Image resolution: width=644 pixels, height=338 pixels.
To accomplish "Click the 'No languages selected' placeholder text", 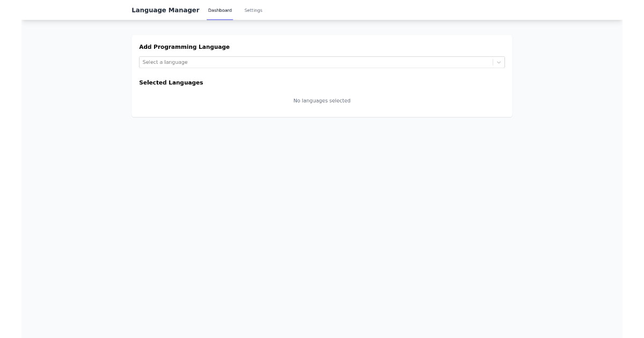I will point(321,101).
